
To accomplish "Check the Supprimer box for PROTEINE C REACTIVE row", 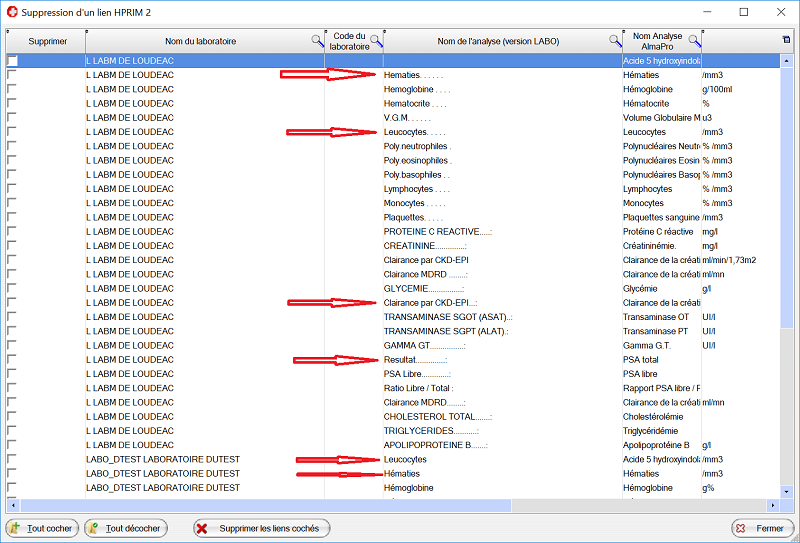I will coord(12,231).
